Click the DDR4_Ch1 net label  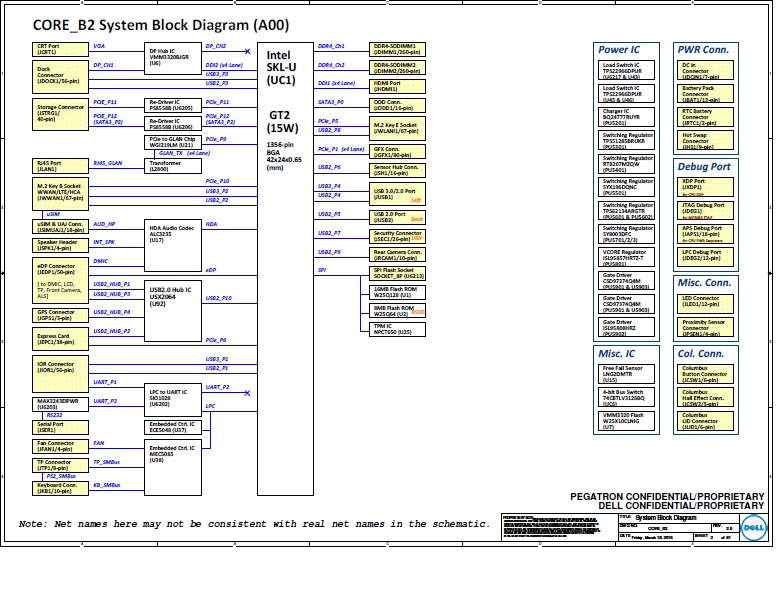point(331,46)
